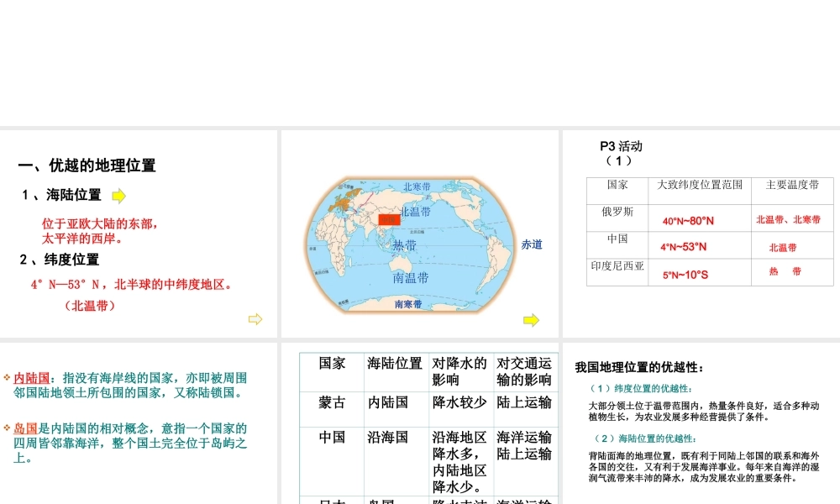Select the paragraph starting 背陆面海的地理位置
This screenshot has height=504, width=840.
704,466
